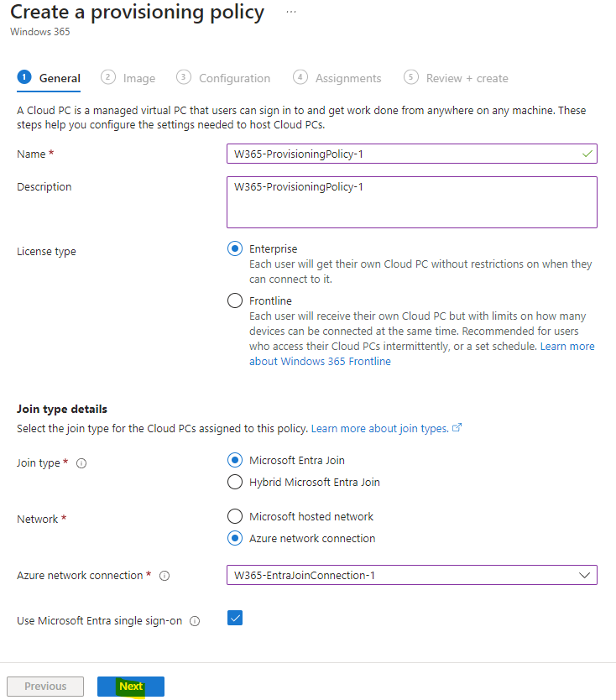Click info icon beside Azure network connection
This screenshot has width=616, height=700.
click(x=164, y=576)
